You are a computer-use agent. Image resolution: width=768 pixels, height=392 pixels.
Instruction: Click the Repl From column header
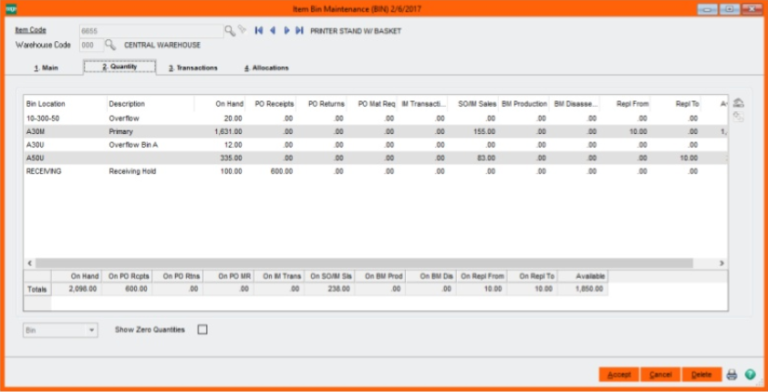(625, 104)
